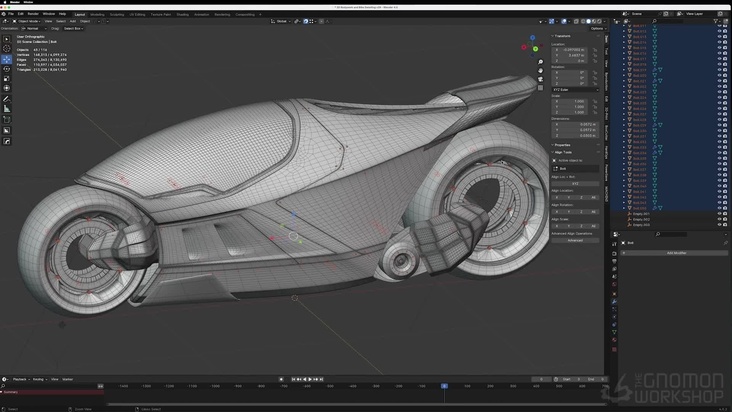The image size is (732, 412).
Task: Open the Tool properties tab icon
Action: click(x=614, y=244)
